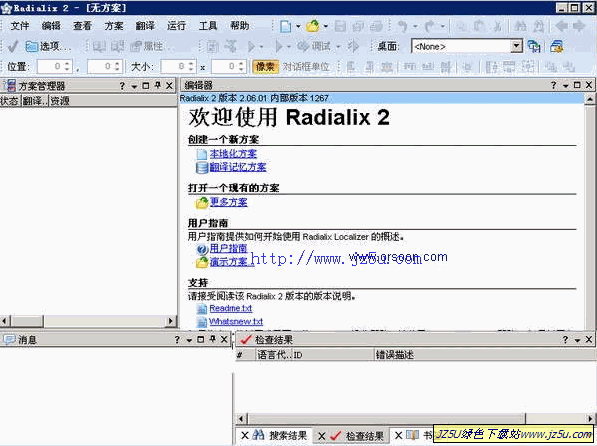The height and width of the screenshot is (446, 597).
Task: Open the 文件 menu
Action: click(x=19, y=26)
